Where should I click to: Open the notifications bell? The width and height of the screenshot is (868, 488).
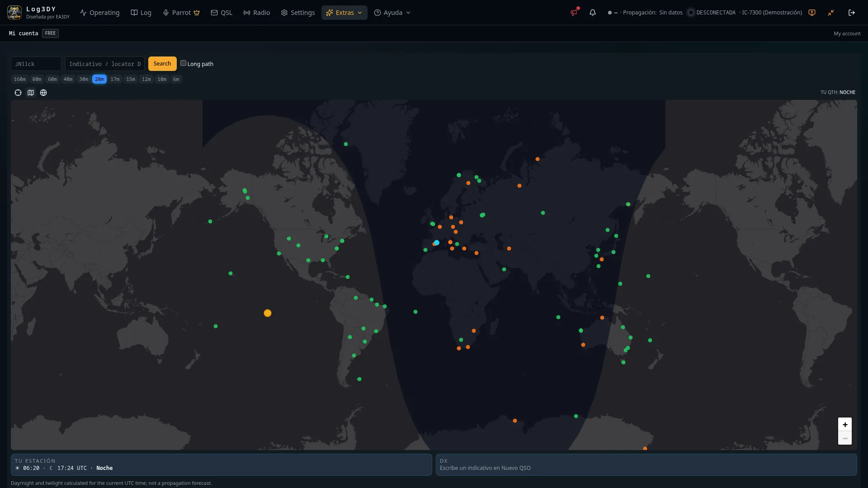point(593,13)
